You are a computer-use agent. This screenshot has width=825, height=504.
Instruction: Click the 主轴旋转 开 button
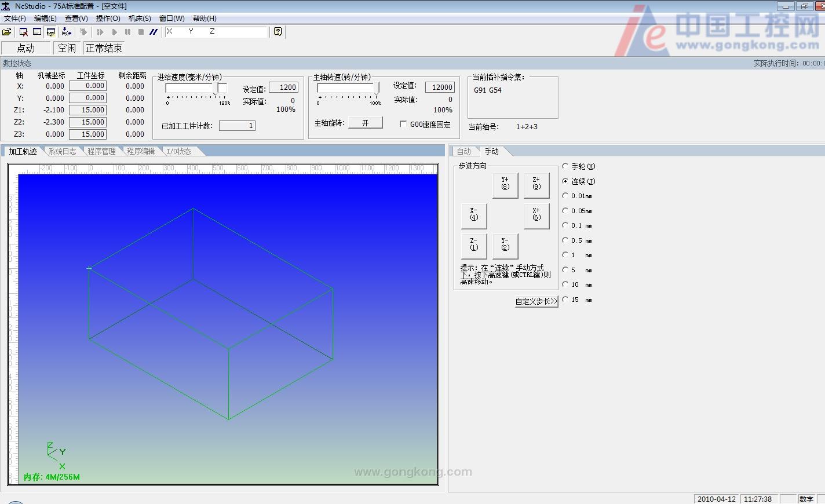pos(365,123)
